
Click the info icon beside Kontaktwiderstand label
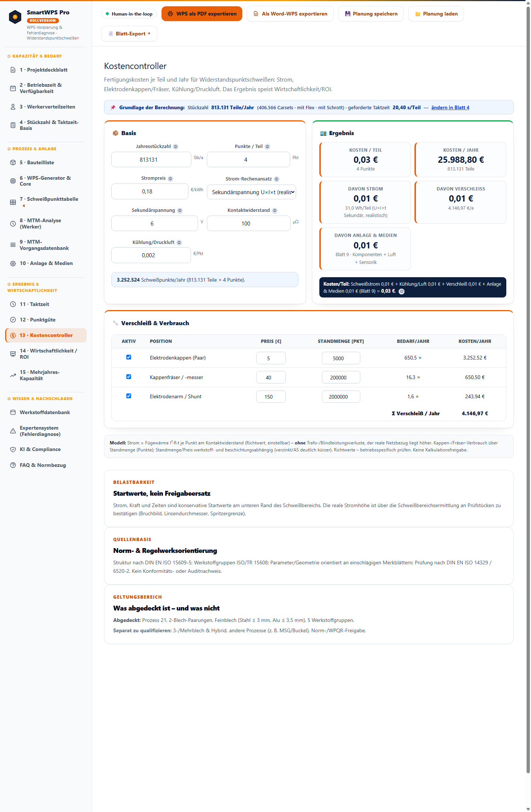[275, 211]
